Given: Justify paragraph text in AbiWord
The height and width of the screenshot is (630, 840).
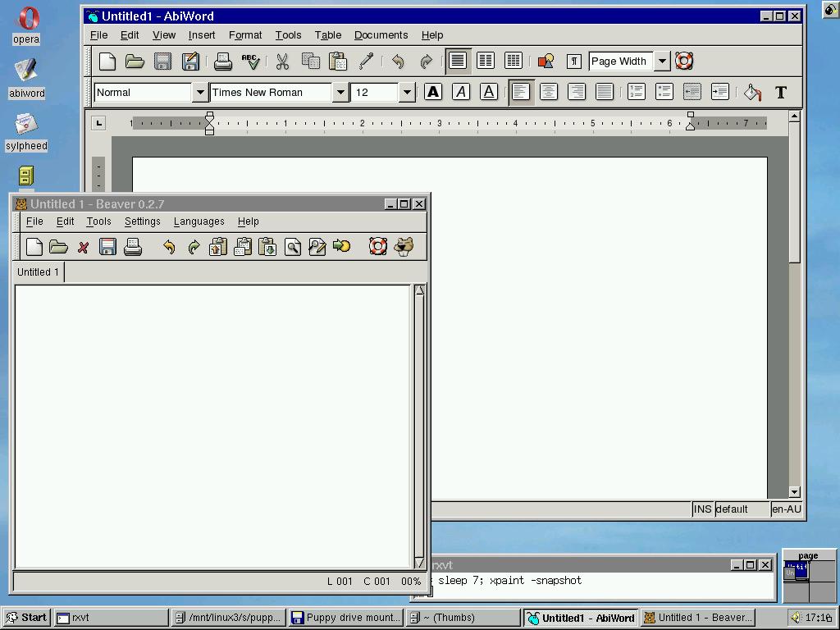Looking at the screenshot, I should (x=605, y=92).
